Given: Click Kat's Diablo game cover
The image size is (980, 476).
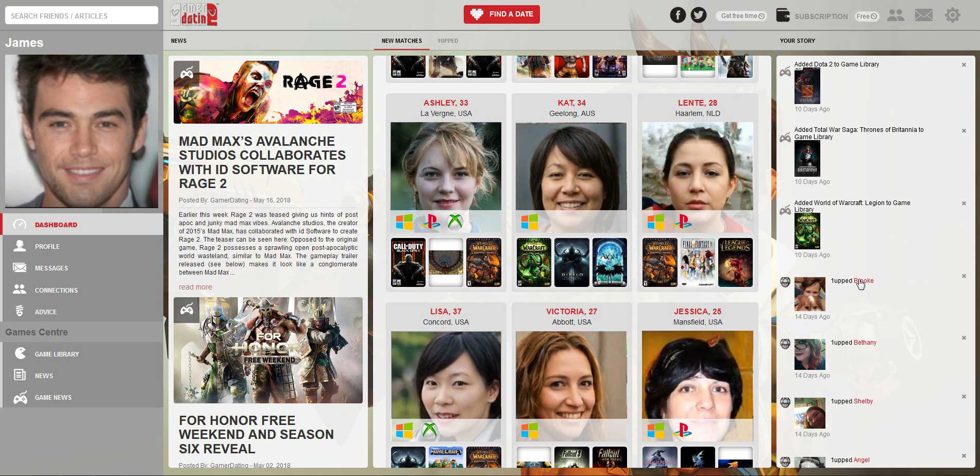Looking at the screenshot, I should [x=571, y=262].
